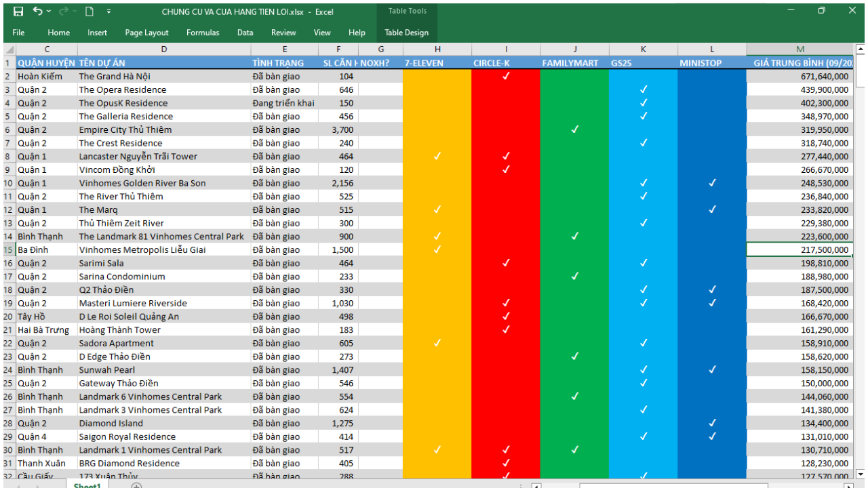Open the File menu
868x488 pixels.
pyautogui.click(x=18, y=33)
